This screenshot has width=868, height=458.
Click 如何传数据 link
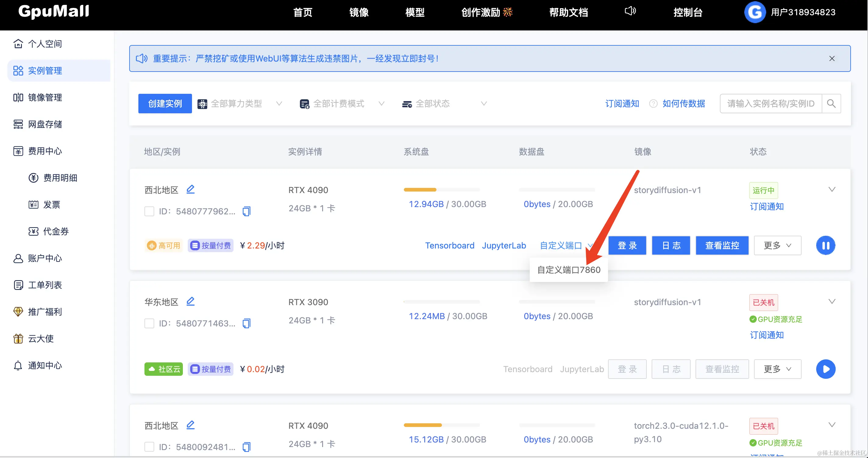[x=684, y=104]
